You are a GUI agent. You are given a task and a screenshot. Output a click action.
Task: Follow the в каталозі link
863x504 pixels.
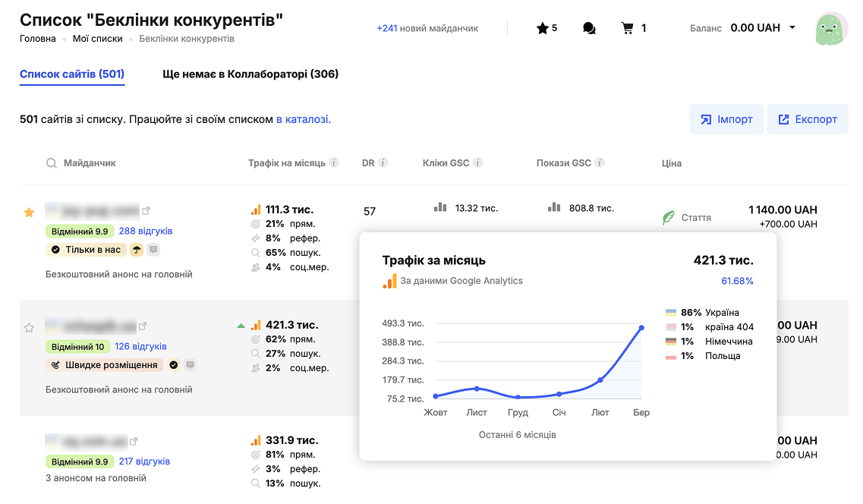pos(303,119)
